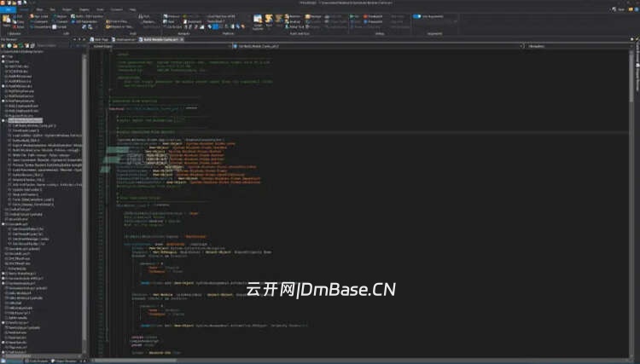Expand the first folder node in File Browser tree
640x364 pixels.
(3, 56)
